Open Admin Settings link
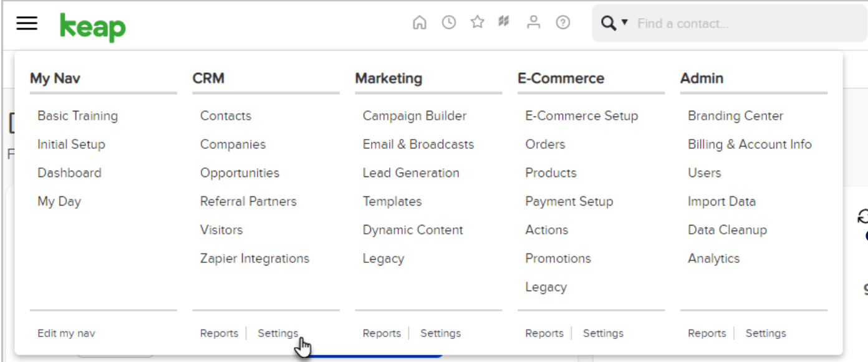868x362 pixels. click(766, 333)
